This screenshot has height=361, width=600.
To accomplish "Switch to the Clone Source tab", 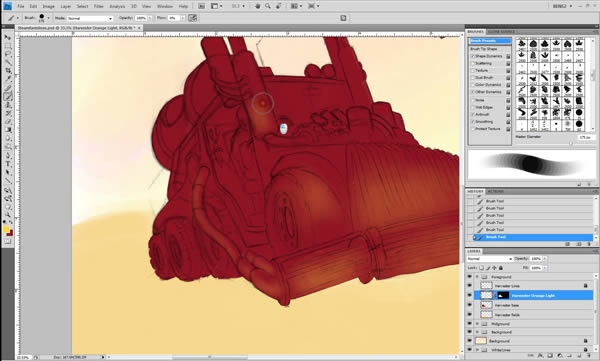I will [x=501, y=32].
